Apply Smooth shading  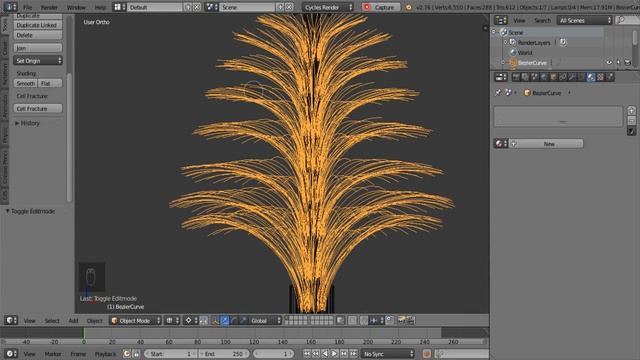25,84
